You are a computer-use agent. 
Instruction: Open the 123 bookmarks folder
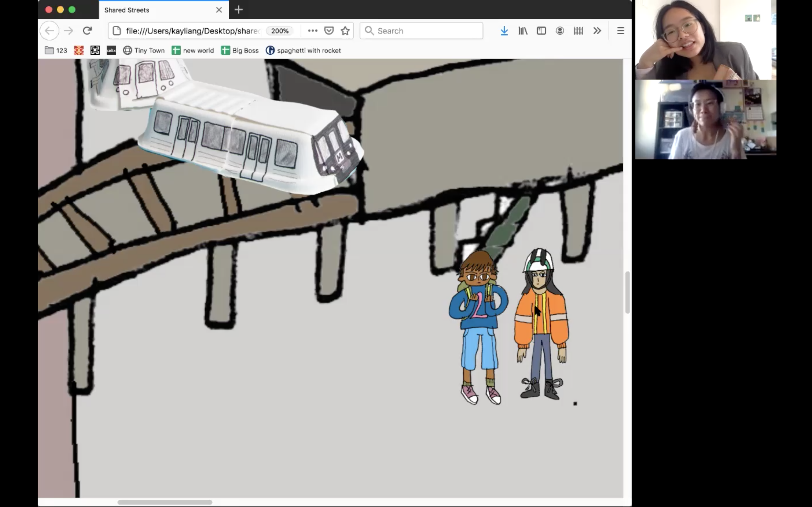click(x=56, y=51)
